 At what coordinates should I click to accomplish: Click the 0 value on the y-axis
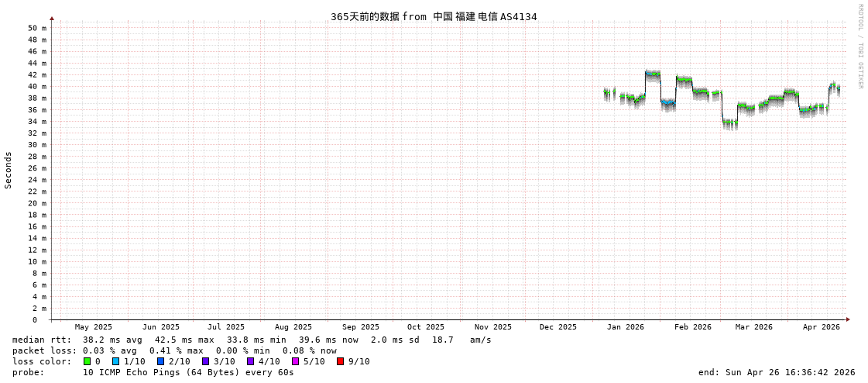click(x=34, y=319)
